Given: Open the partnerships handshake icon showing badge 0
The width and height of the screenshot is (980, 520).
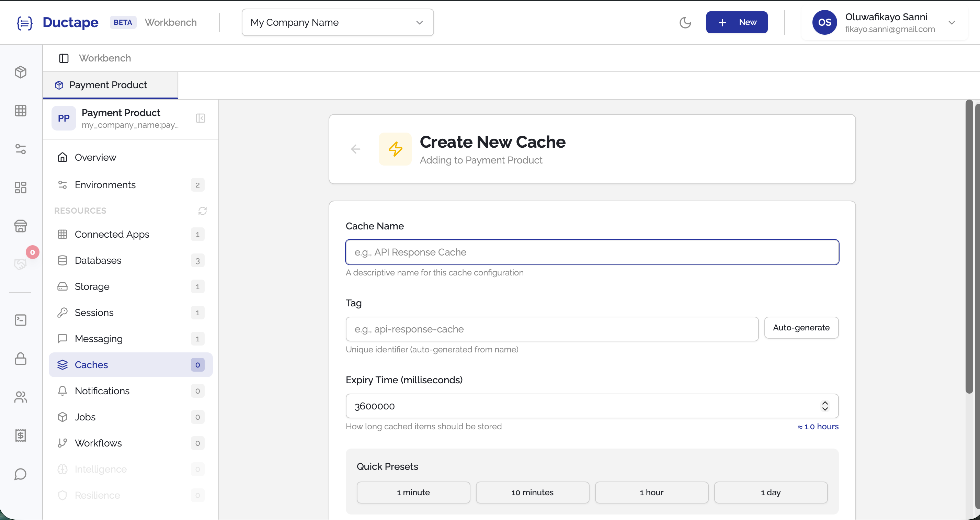Looking at the screenshot, I should coord(21,264).
